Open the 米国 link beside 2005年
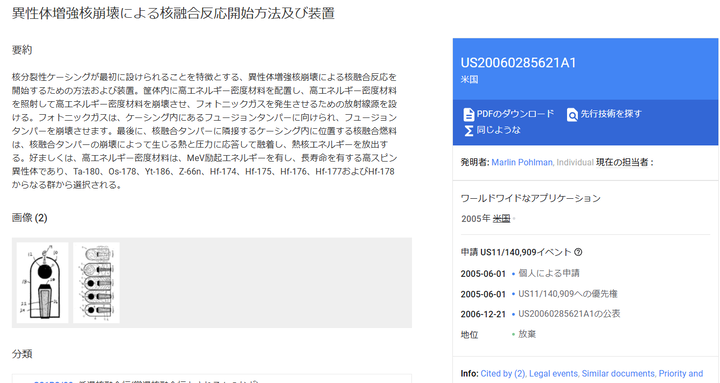Viewport: 720px width, 383px height. click(x=501, y=219)
